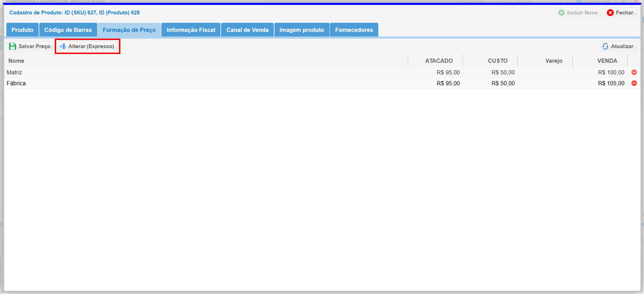Remove the Fábrica price row
The width and height of the screenshot is (644, 294).
[x=634, y=83]
